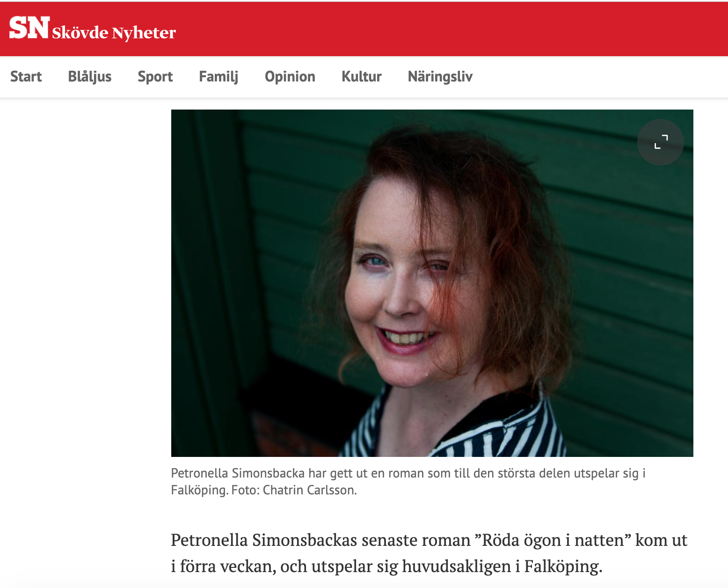This screenshot has width=728, height=588.
Task: Open the Näringsliv section
Action: (x=440, y=76)
